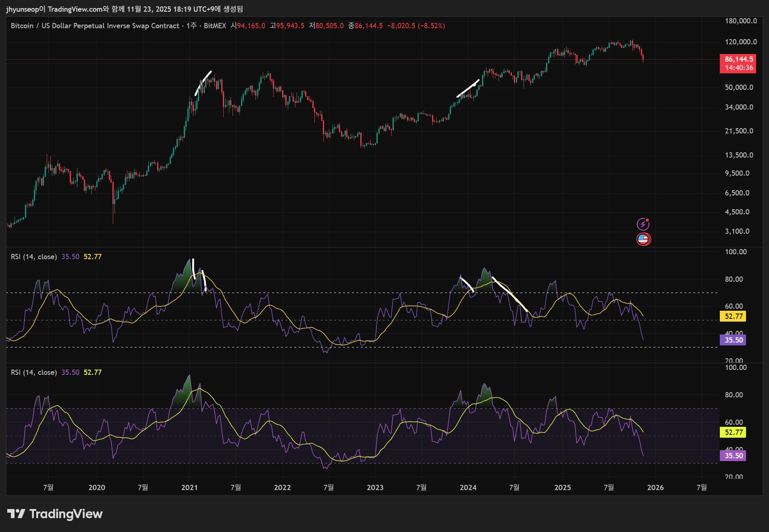Viewport: 769px width, 532px height.
Task: Click the bar countdown timer 14:40:36
Action: coord(738,68)
